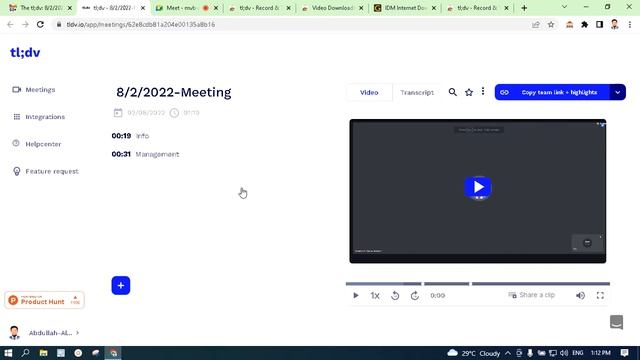Rewind the video a few seconds

point(395,296)
